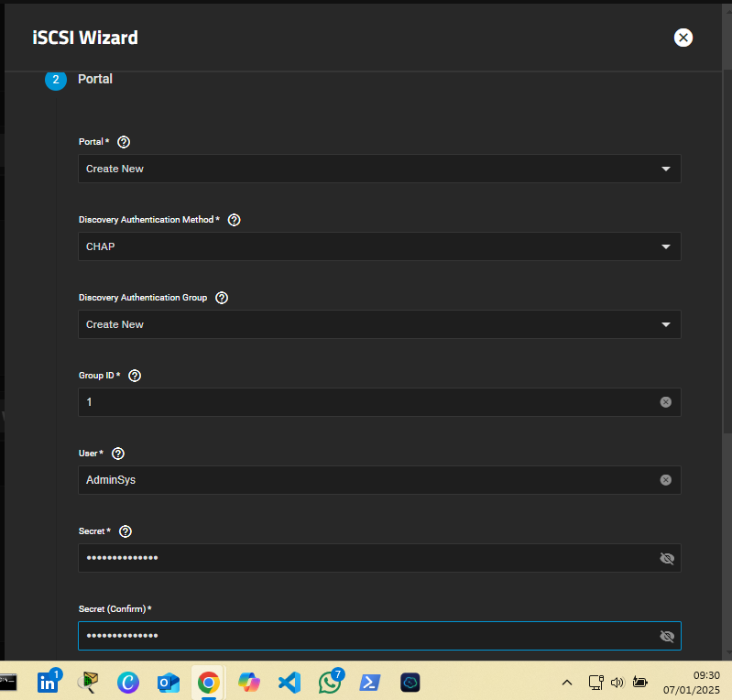Reveal the Secret password text
732x700 pixels.
pyautogui.click(x=667, y=558)
